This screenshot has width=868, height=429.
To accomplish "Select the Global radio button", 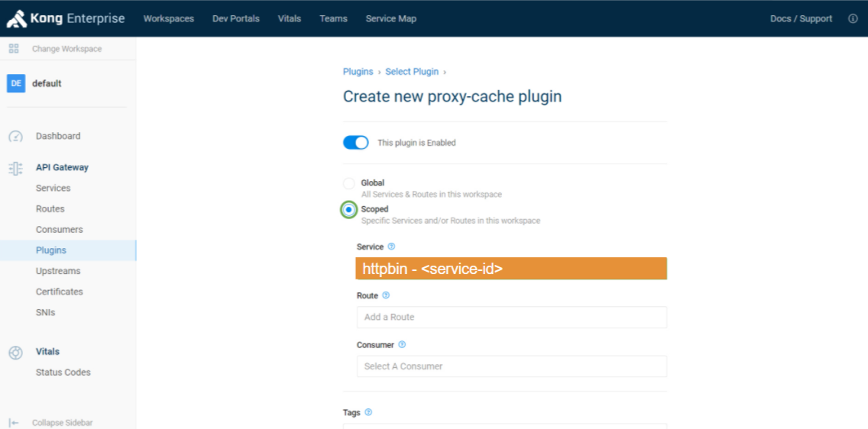I will (348, 183).
